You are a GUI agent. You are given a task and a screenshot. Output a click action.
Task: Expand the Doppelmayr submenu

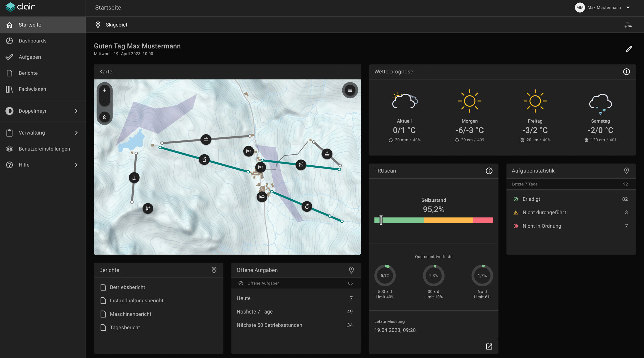click(76, 111)
